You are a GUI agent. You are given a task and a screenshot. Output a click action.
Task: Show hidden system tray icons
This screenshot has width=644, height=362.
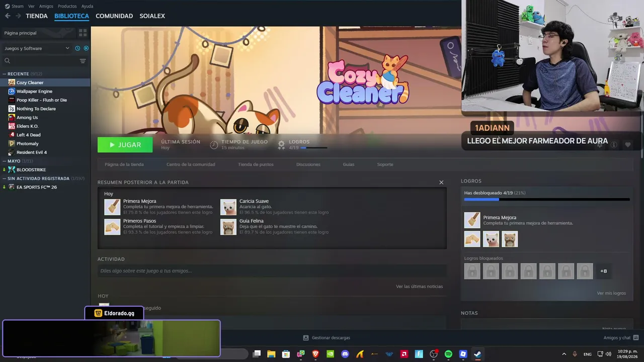coord(564,354)
